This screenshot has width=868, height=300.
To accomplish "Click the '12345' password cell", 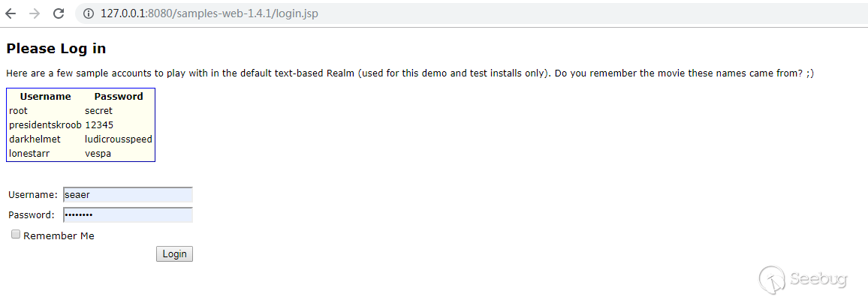I will [99, 124].
